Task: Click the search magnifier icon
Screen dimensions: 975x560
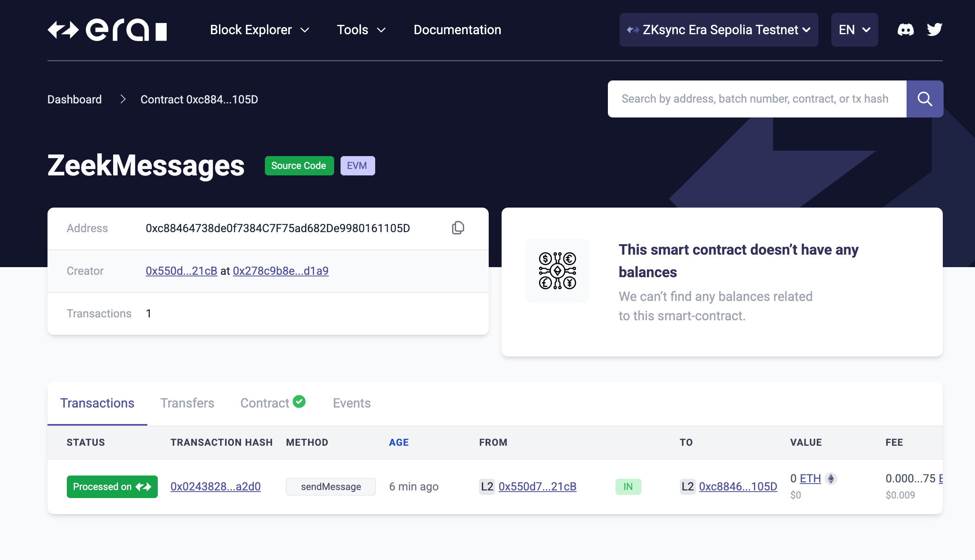Action: [x=925, y=99]
